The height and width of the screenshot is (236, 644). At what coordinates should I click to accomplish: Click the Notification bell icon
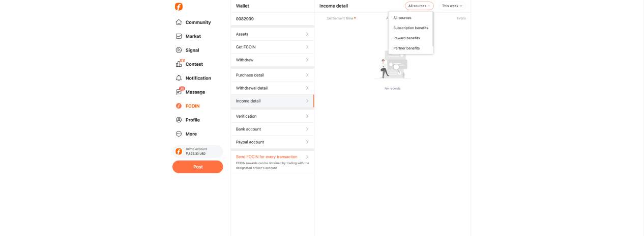click(179, 78)
